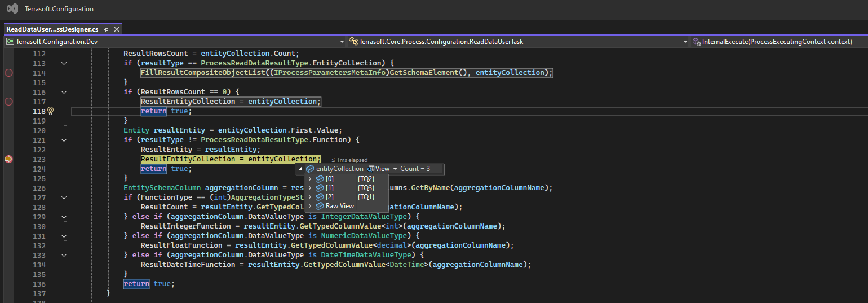Screen dimensions: 868x303
Task: Click EntitySchemaColumn type on line 126
Action: (162, 188)
